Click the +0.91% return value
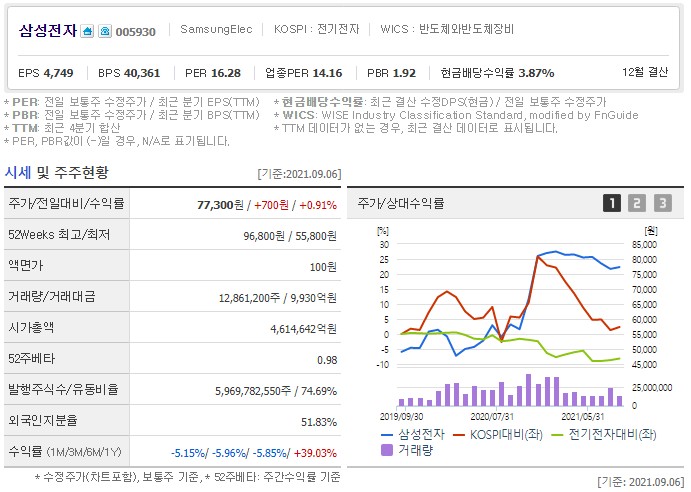691x492 pixels. click(x=318, y=205)
